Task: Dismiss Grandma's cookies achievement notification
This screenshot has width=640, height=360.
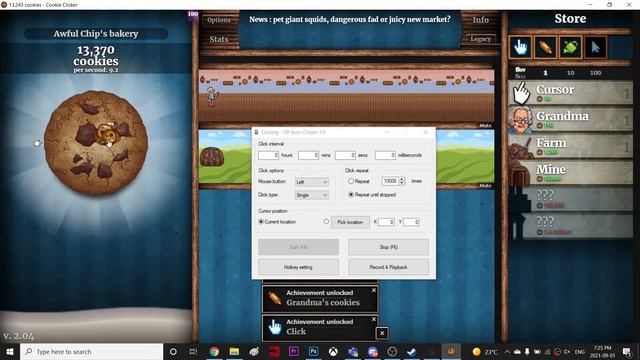Action: [373, 290]
